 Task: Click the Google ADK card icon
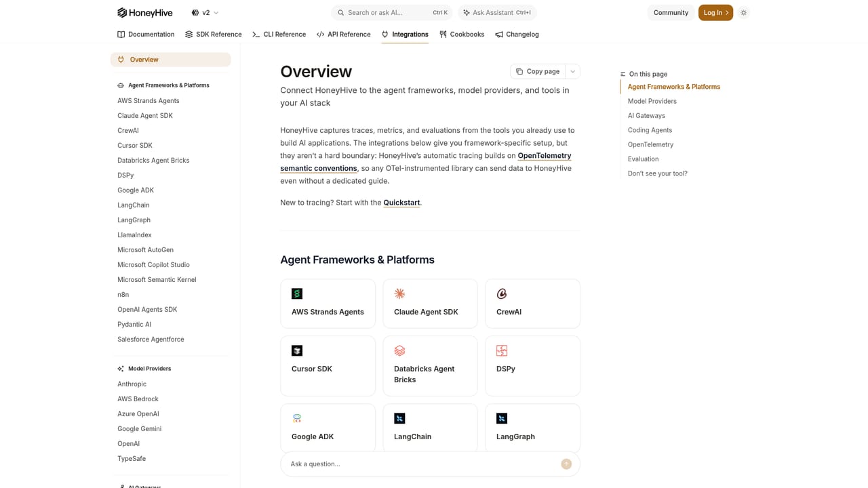(296, 418)
